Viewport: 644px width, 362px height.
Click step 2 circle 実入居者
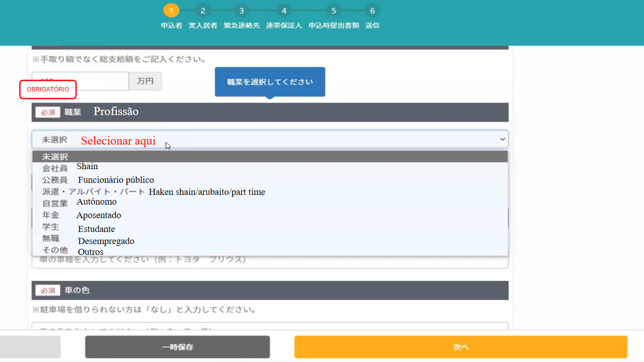(x=203, y=11)
